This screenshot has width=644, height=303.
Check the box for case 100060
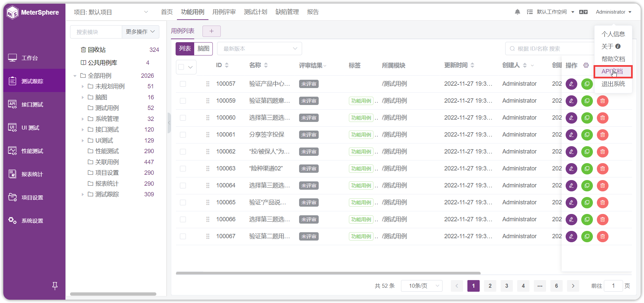(x=183, y=118)
